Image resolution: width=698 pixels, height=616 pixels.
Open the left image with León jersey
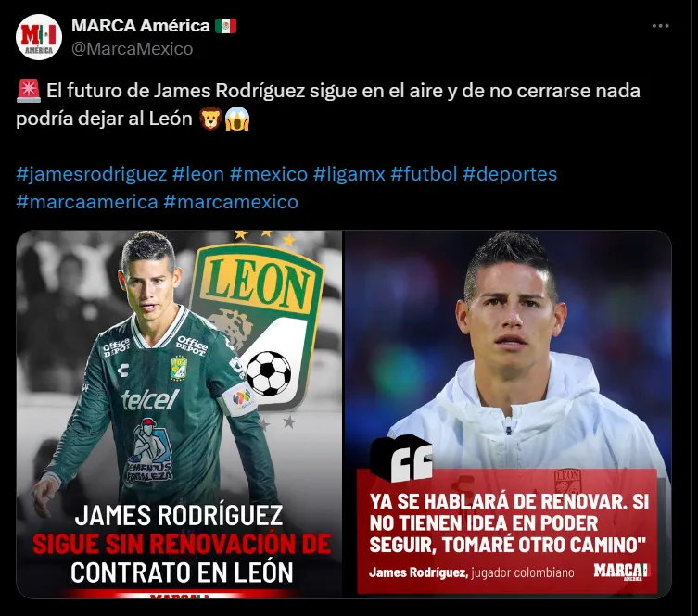(179, 414)
